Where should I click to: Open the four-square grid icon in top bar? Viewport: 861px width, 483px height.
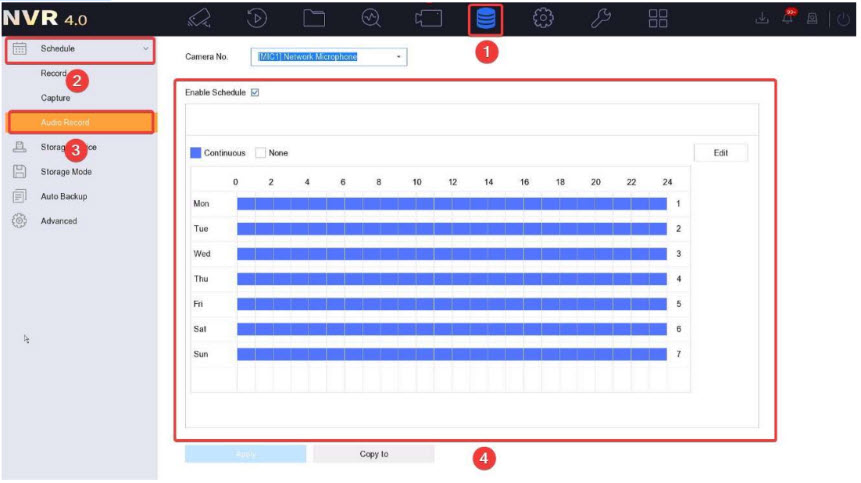click(x=658, y=19)
